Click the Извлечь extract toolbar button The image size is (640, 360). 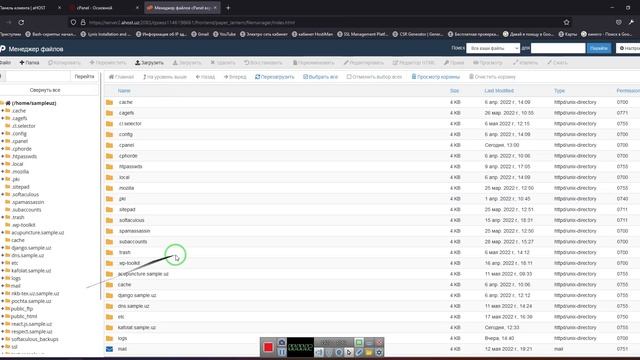[x=525, y=63]
